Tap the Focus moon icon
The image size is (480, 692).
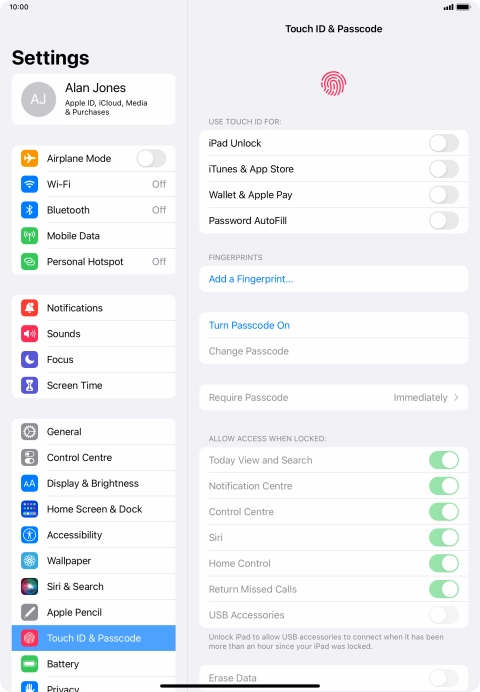30,359
